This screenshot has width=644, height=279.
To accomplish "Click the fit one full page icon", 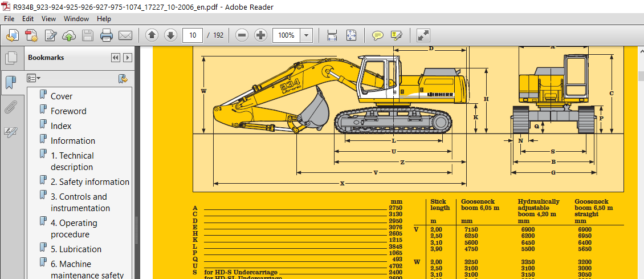I will [x=351, y=35].
